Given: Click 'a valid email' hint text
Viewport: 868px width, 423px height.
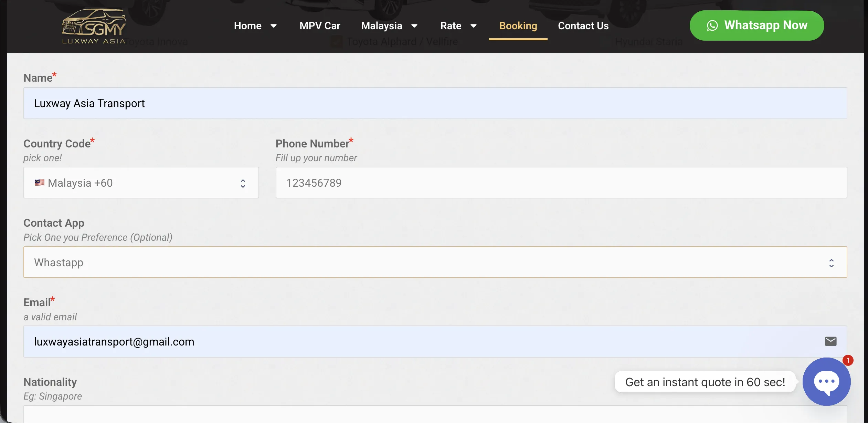Looking at the screenshot, I should (50, 317).
